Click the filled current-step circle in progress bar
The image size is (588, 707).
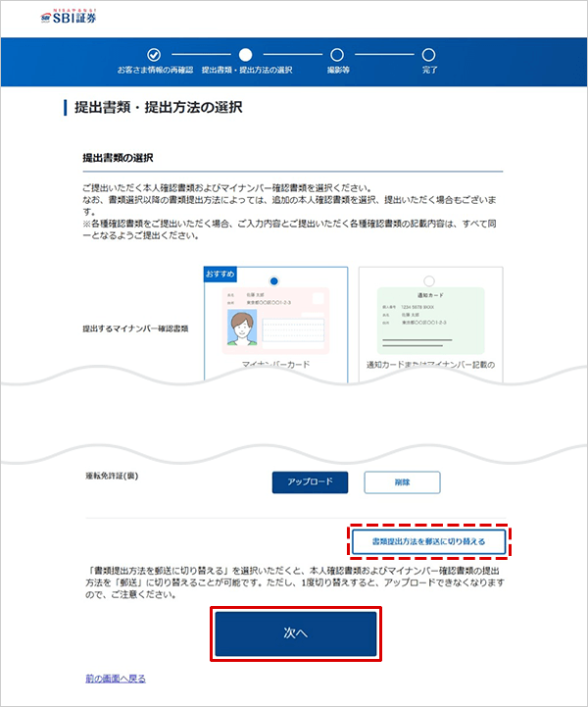coord(246,55)
